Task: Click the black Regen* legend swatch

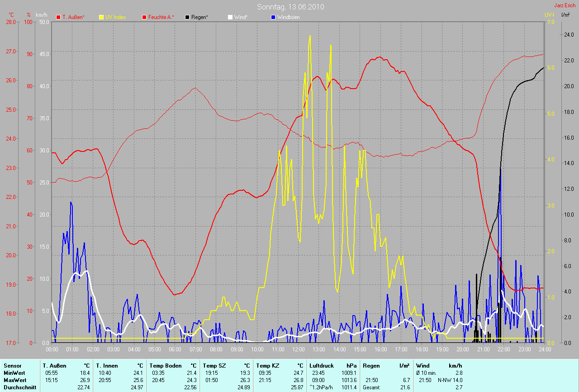Action: coord(188,17)
